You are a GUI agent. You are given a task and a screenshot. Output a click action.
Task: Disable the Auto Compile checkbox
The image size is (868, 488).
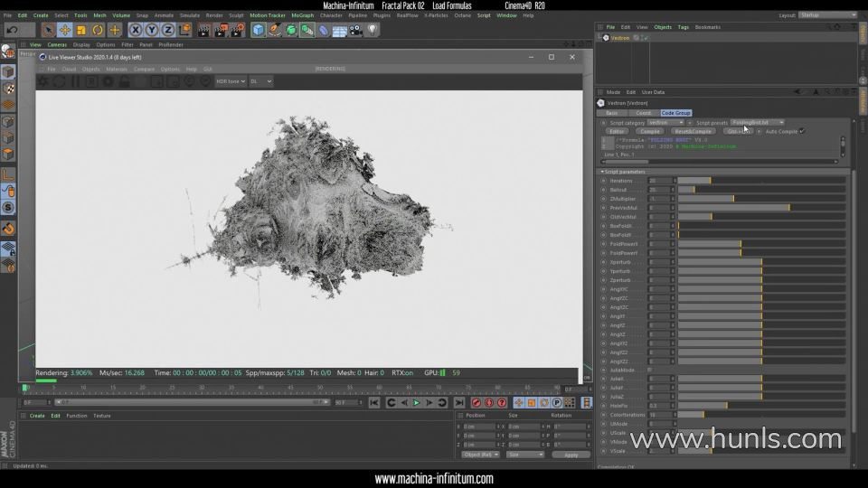(801, 131)
